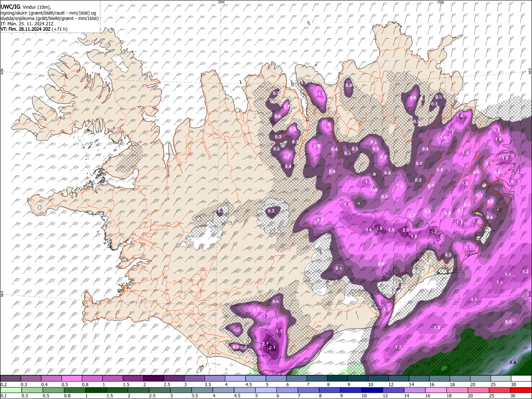Screen dimensions: 532x399
Task: Select the 2 swatch in the green rain legend
Action: pos(138,390)
